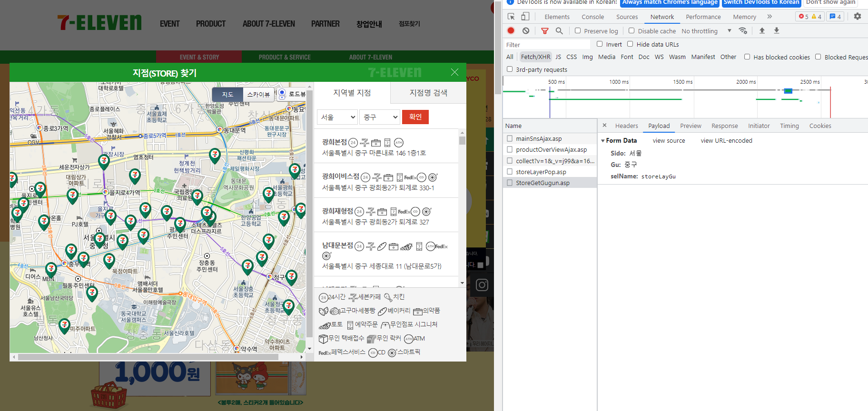Open DevTools settings gear
Image resolution: width=868 pixels, height=411 pixels.
858,16
